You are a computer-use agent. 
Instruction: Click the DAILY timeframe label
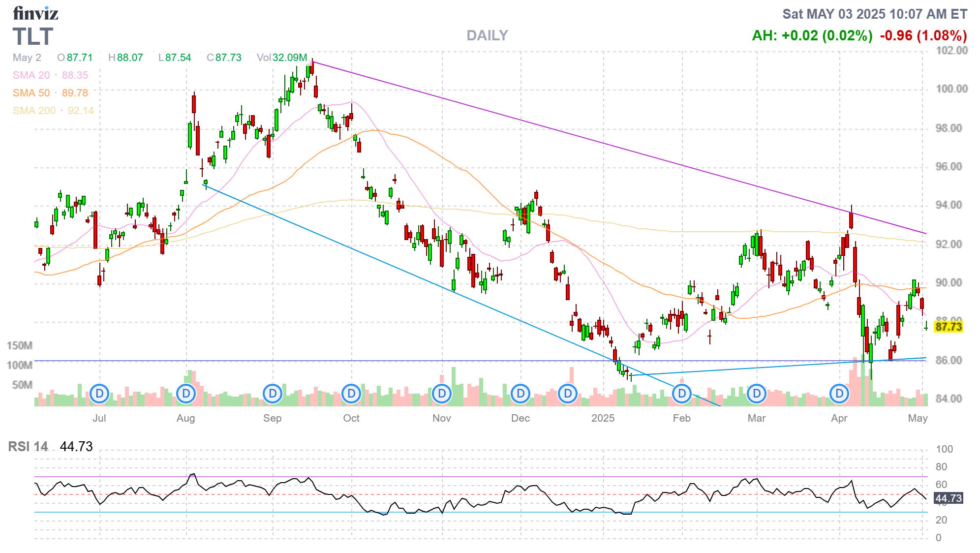[x=487, y=35]
